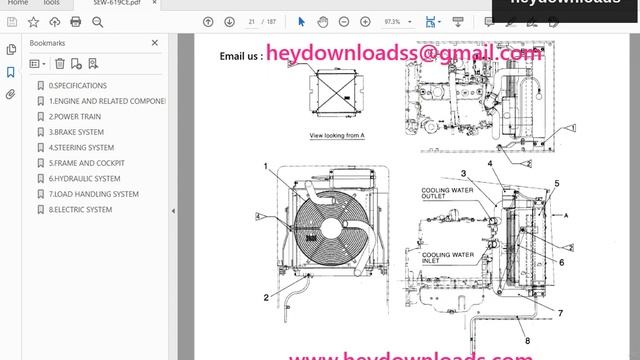
Task: Close the Bookmarks panel
Action: (155, 43)
